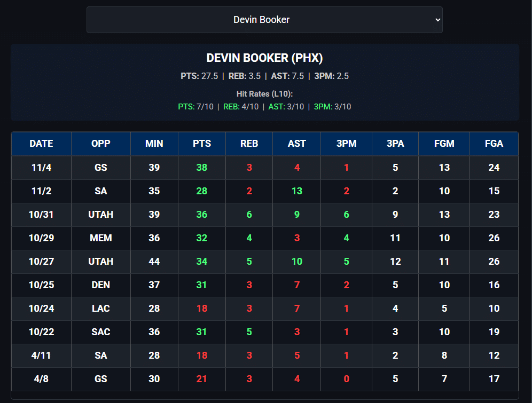Image resolution: width=532 pixels, height=403 pixels.
Task: Click the DATE column header
Action: 41,144
